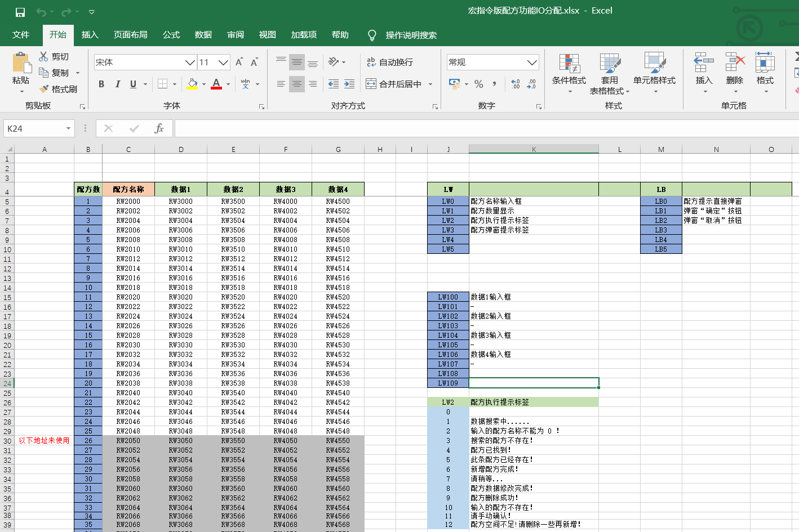Open Conditional Formatting icon
The width and height of the screenshot is (799, 532).
pyautogui.click(x=569, y=64)
